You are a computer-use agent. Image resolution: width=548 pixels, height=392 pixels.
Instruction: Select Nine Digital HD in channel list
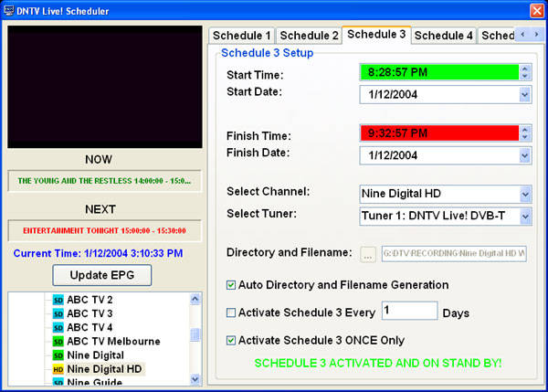point(104,369)
